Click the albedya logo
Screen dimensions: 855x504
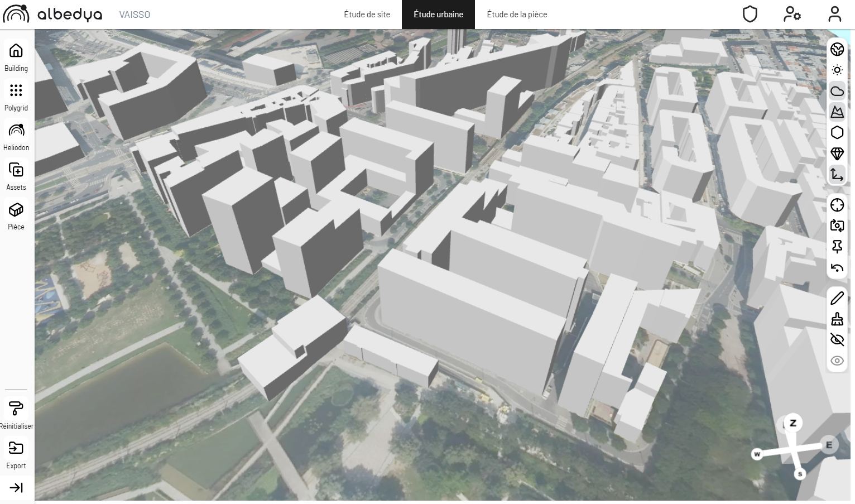(53, 14)
